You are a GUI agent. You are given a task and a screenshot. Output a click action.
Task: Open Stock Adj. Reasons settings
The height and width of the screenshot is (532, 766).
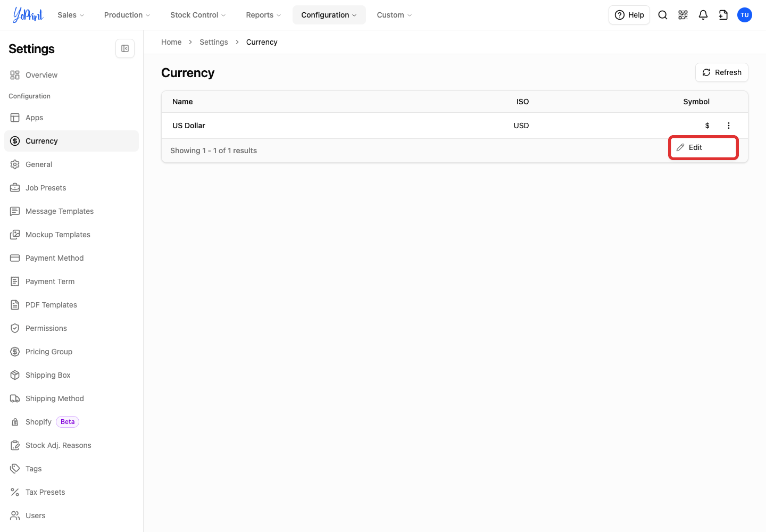click(x=71, y=445)
